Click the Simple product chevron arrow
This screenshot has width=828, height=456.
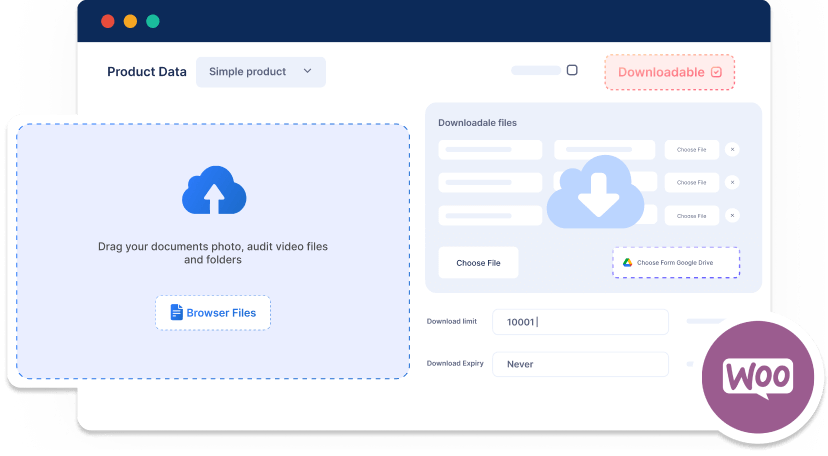(307, 72)
